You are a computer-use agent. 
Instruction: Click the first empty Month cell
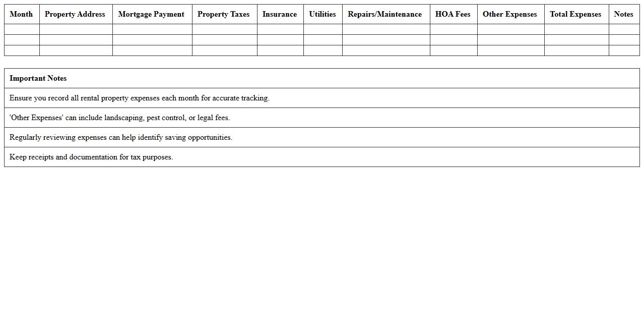[21, 29]
